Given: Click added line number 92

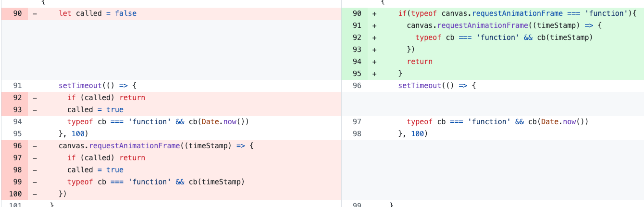Looking at the screenshot, I should click(357, 38).
